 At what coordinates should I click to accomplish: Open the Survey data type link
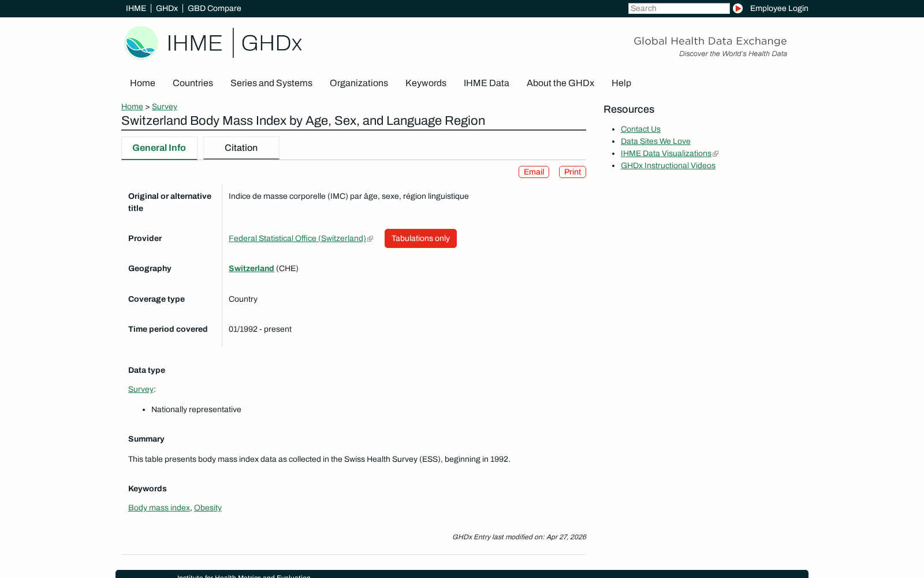click(x=141, y=389)
